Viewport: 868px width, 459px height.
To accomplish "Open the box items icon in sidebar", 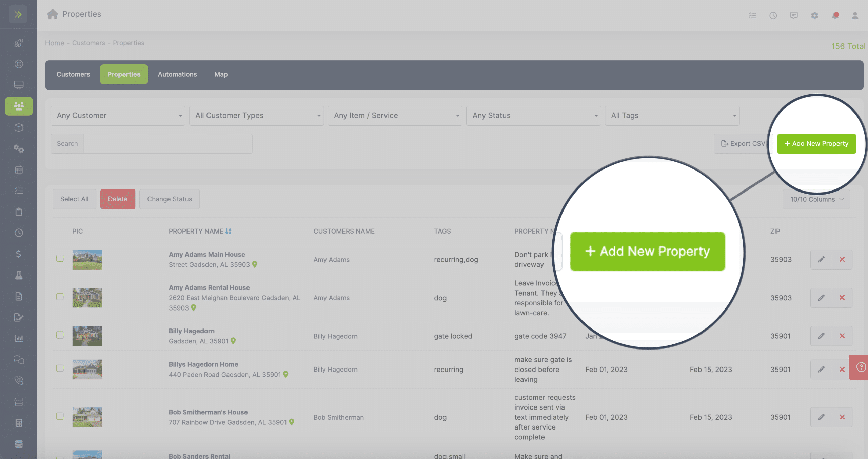I will pyautogui.click(x=19, y=127).
